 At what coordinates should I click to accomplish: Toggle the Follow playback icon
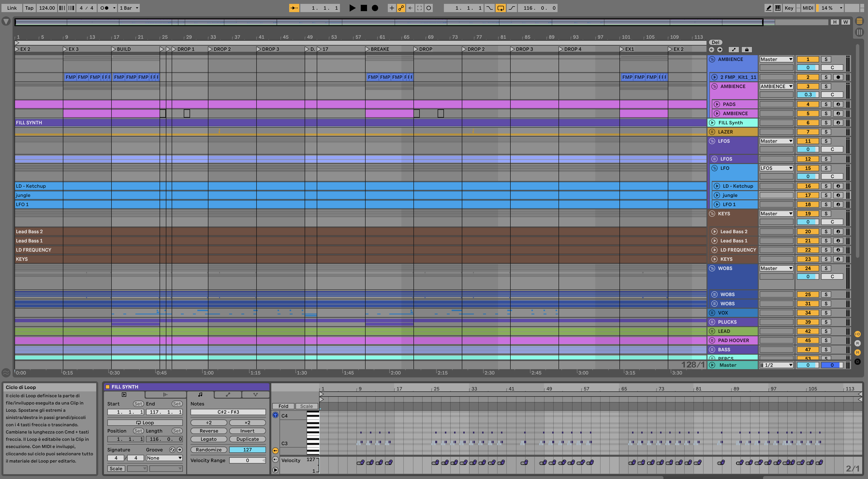(x=294, y=8)
